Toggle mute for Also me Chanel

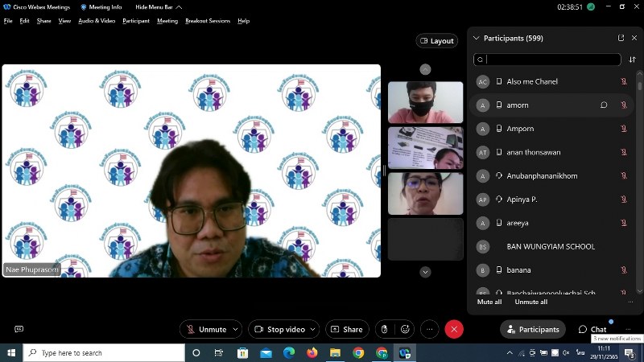click(x=623, y=81)
